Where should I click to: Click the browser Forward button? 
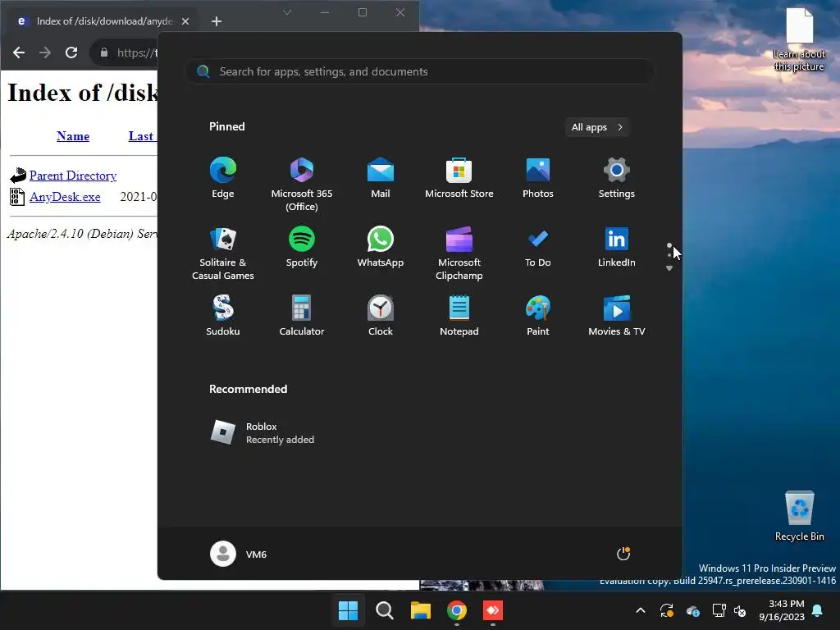[45, 52]
